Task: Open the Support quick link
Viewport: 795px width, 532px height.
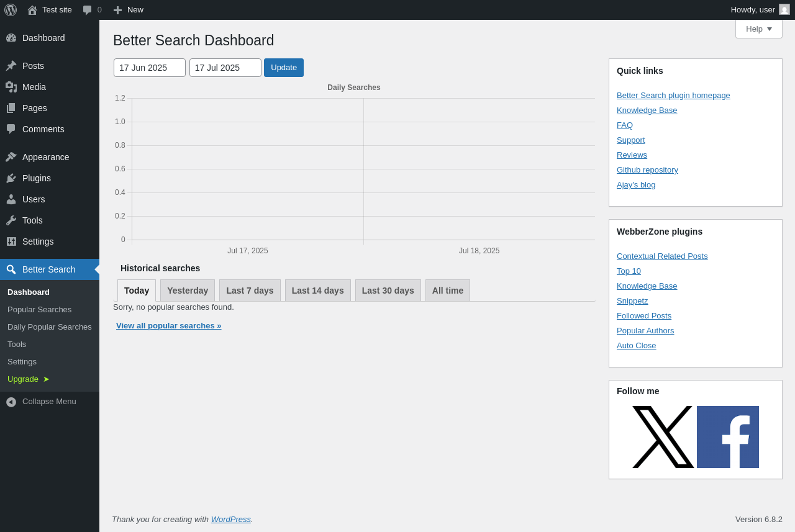Action: (631, 140)
